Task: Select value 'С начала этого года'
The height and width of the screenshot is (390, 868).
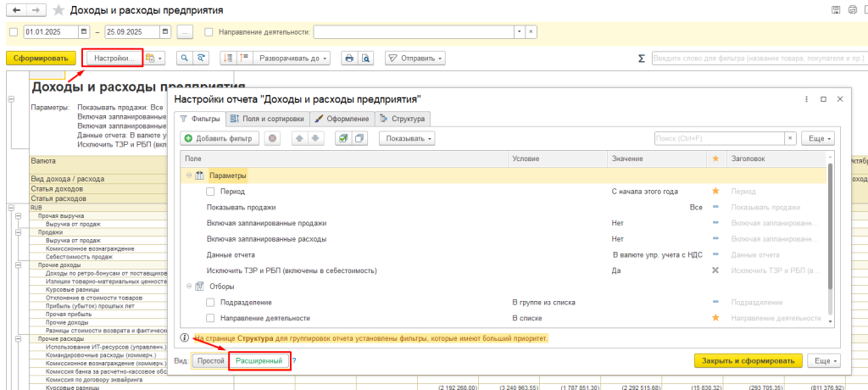Action: (645, 191)
